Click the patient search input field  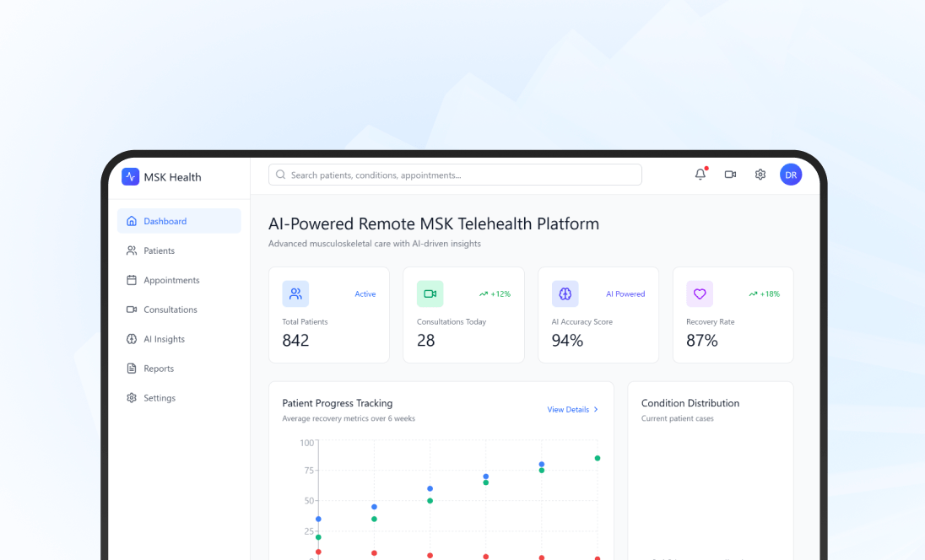(x=455, y=175)
